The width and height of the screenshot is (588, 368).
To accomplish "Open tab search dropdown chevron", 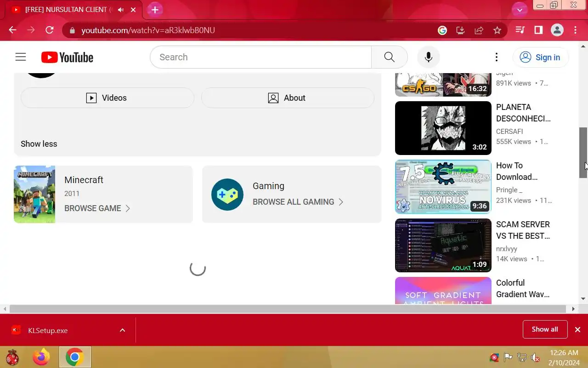I will [520, 10].
